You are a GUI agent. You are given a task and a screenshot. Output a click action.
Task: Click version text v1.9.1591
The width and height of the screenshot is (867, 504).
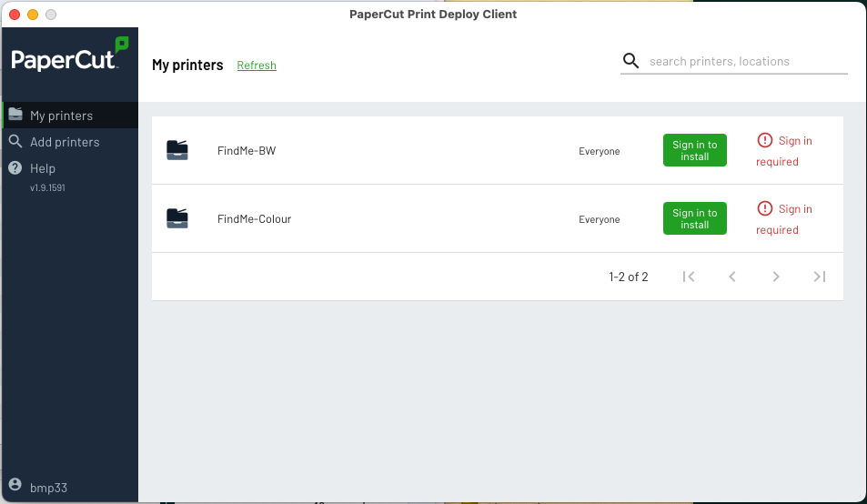[47, 188]
